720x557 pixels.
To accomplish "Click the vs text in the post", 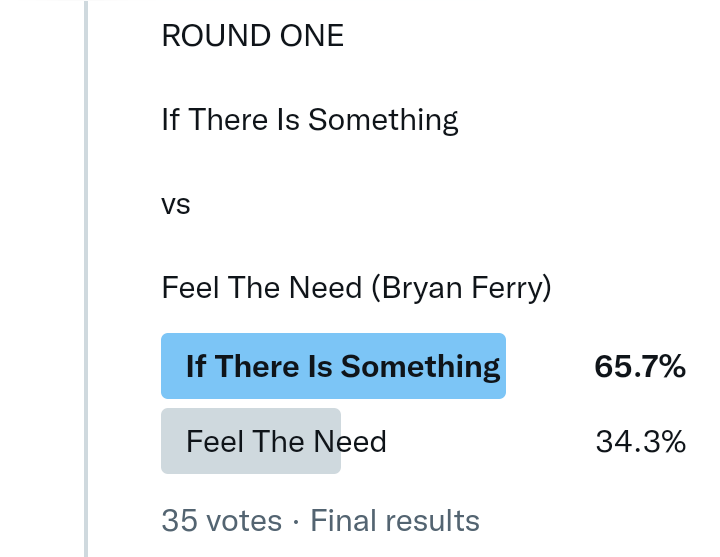I will click(x=175, y=205).
